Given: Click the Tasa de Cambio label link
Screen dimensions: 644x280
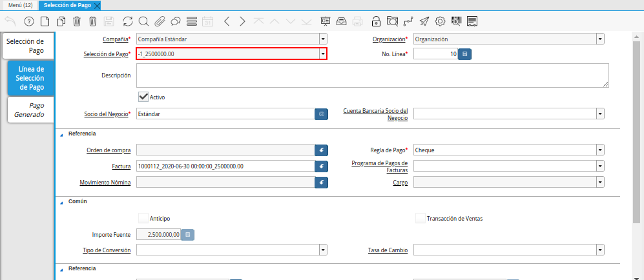Looking at the screenshot, I should pos(388,250).
